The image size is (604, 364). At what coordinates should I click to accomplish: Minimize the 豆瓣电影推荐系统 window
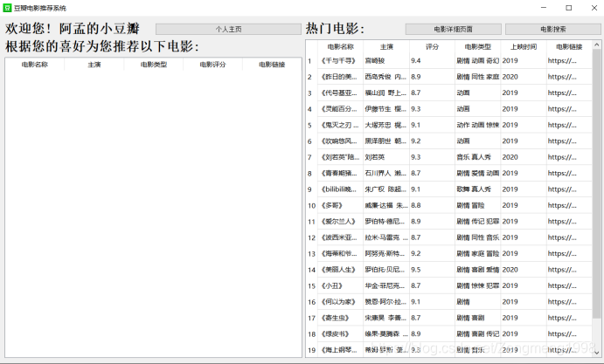[x=544, y=8]
